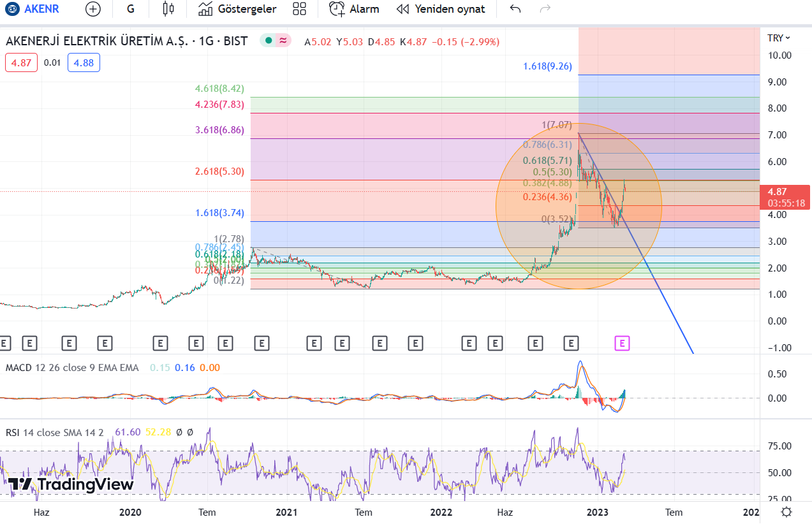Start bar replay with Yeniden oynat

pyautogui.click(x=441, y=9)
